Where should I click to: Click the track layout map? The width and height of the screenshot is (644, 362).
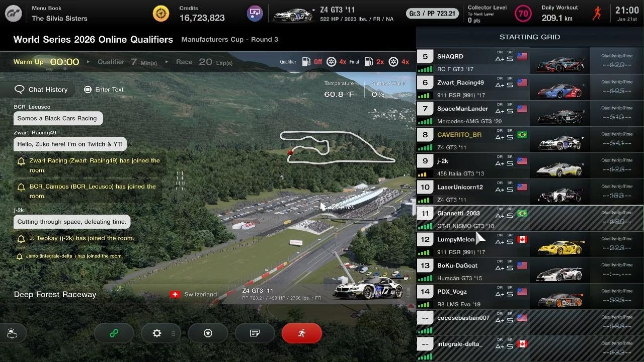point(337,147)
